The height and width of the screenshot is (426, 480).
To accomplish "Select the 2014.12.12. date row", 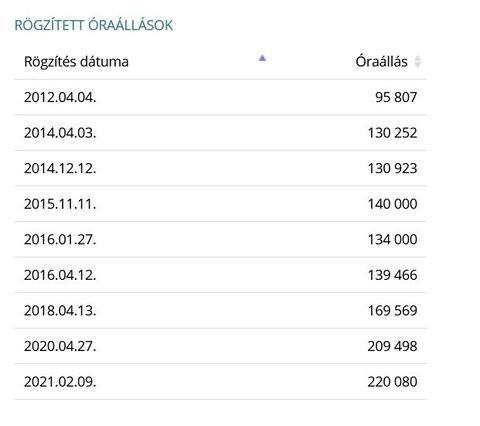I will click(220, 168).
